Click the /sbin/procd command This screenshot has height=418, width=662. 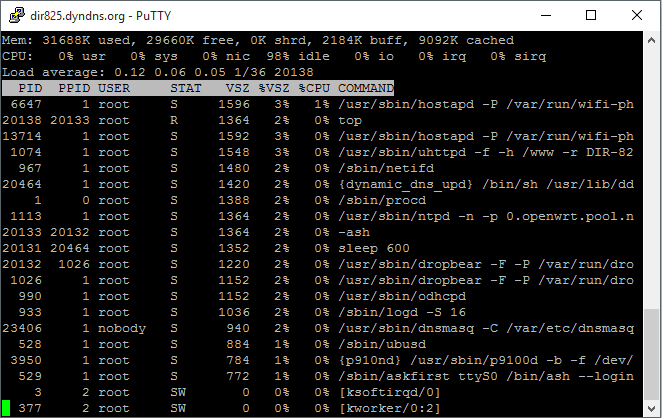pos(382,201)
